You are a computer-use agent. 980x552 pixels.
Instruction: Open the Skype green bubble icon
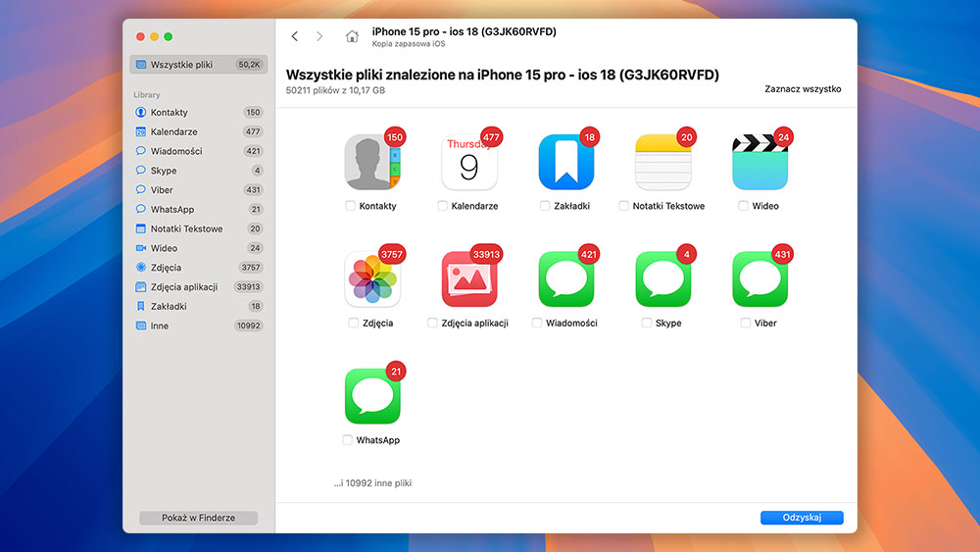pyautogui.click(x=663, y=278)
